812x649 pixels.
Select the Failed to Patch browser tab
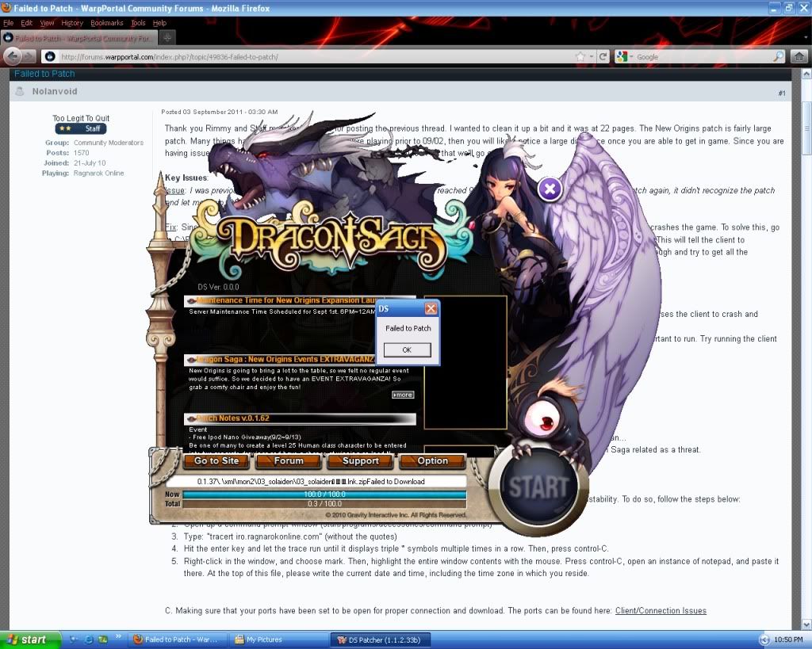click(x=79, y=38)
